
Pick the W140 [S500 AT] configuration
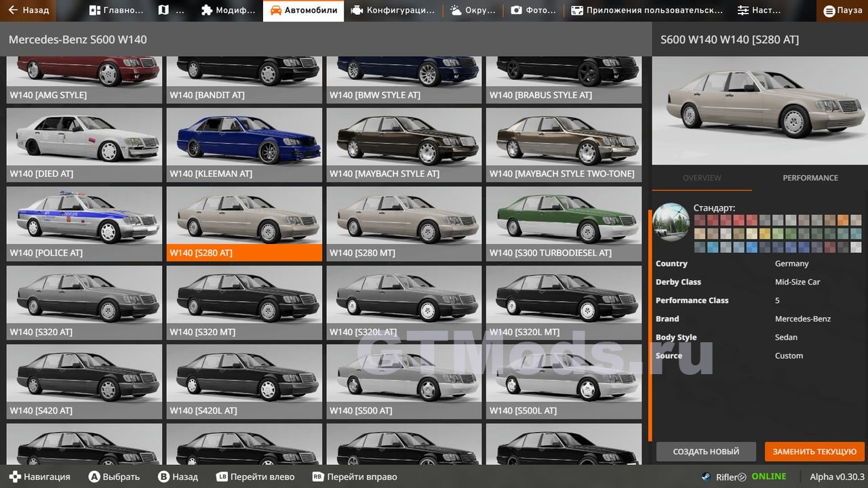404,382
